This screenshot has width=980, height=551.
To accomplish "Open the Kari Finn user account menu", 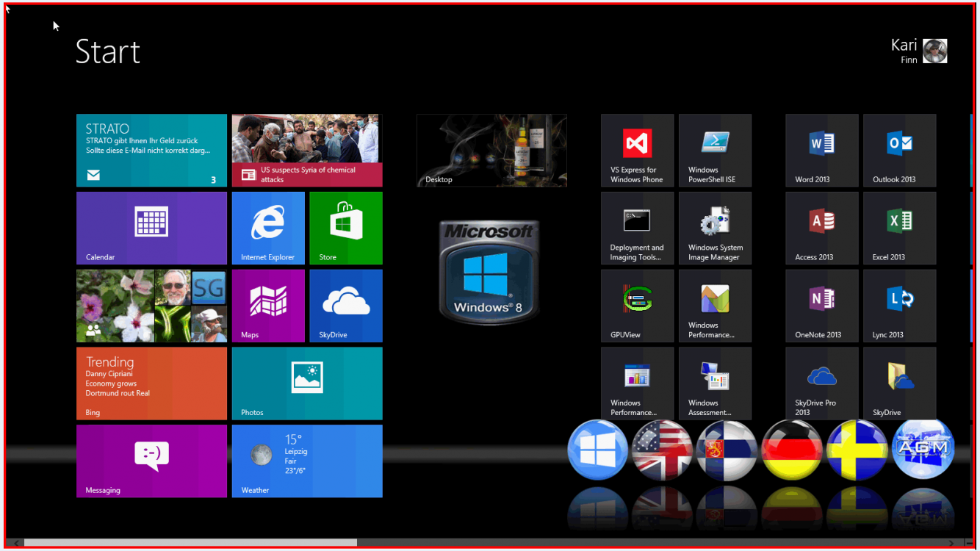I will (x=919, y=51).
